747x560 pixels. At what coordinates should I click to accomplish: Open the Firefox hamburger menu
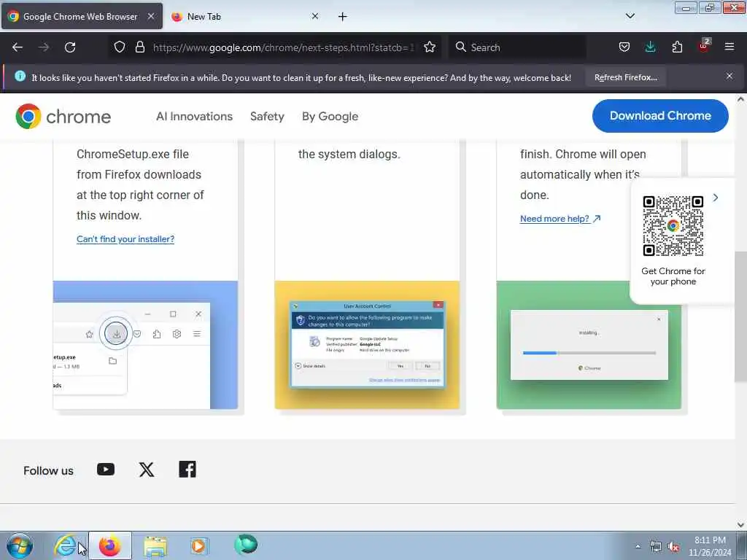pos(729,47)
